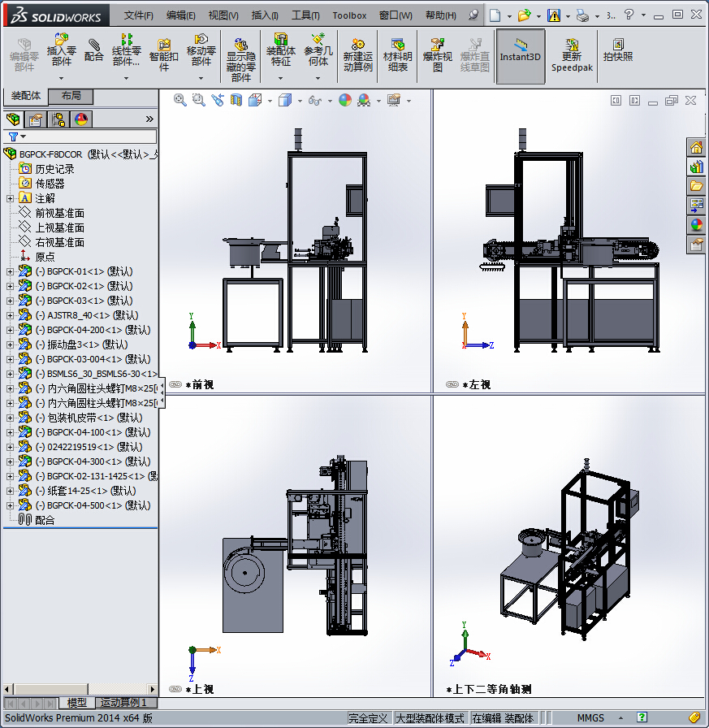
Task: Open Design Library icon in task pane
Action: point(696,167)
